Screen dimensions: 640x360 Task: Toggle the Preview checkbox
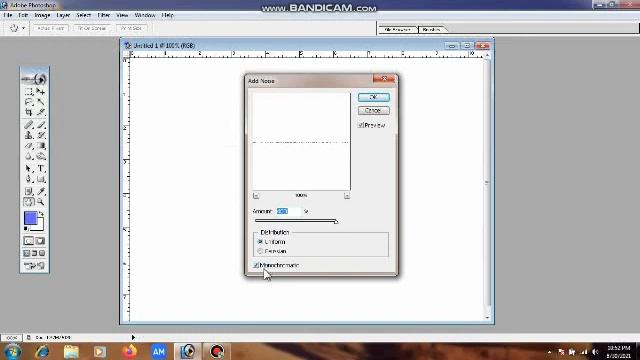tap(361, 125)
